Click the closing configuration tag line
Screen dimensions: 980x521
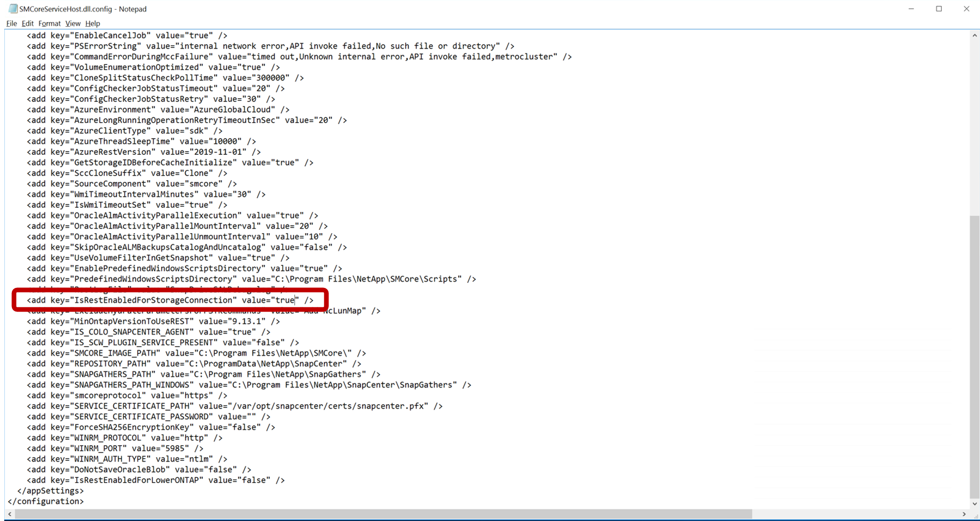46,501
